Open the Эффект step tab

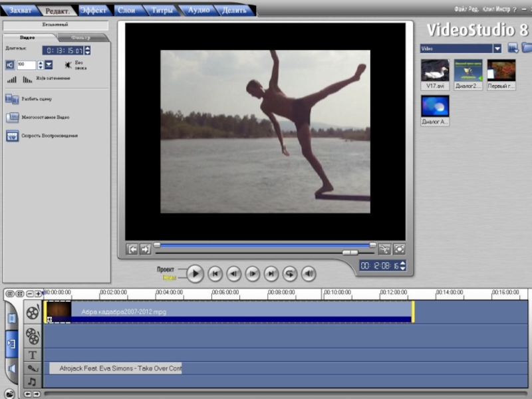pos(93,10)
